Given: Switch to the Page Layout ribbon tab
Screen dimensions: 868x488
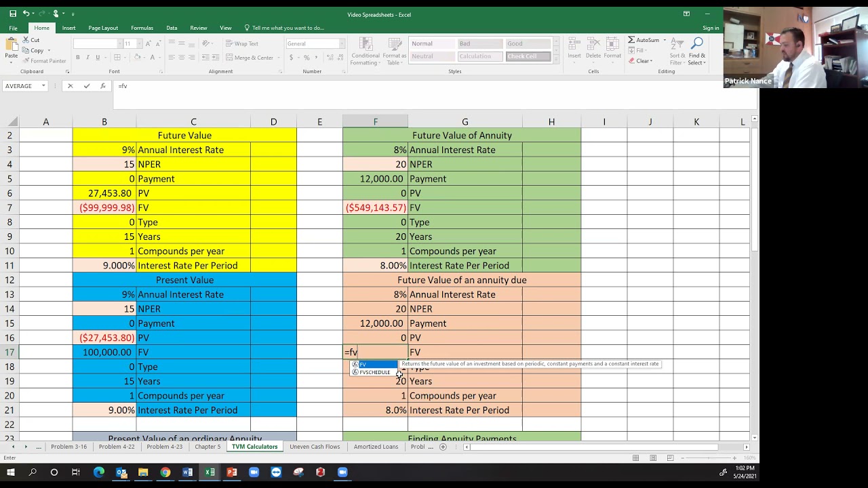Looking at the screenshot, I should pyautogui.click(x=103, y=28).
